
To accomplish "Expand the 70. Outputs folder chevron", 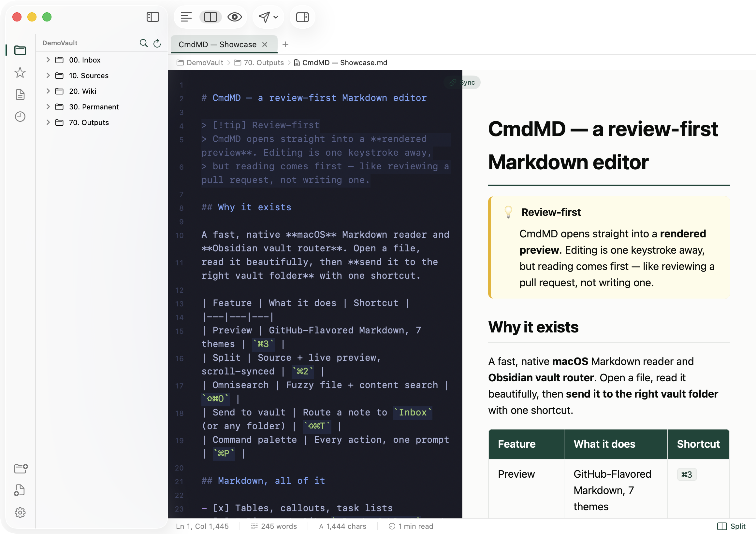I will 48,122.
